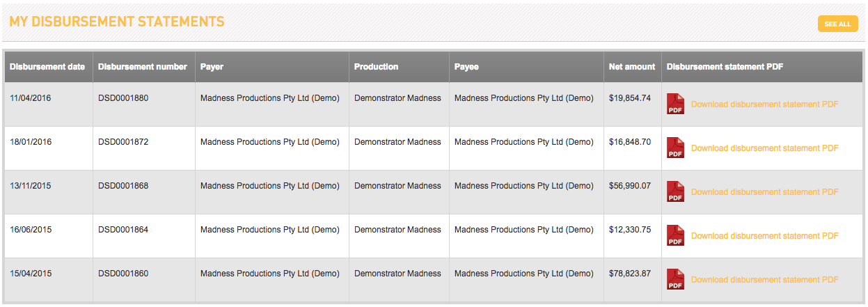Select the Disbursement number column header

point(143,67)
